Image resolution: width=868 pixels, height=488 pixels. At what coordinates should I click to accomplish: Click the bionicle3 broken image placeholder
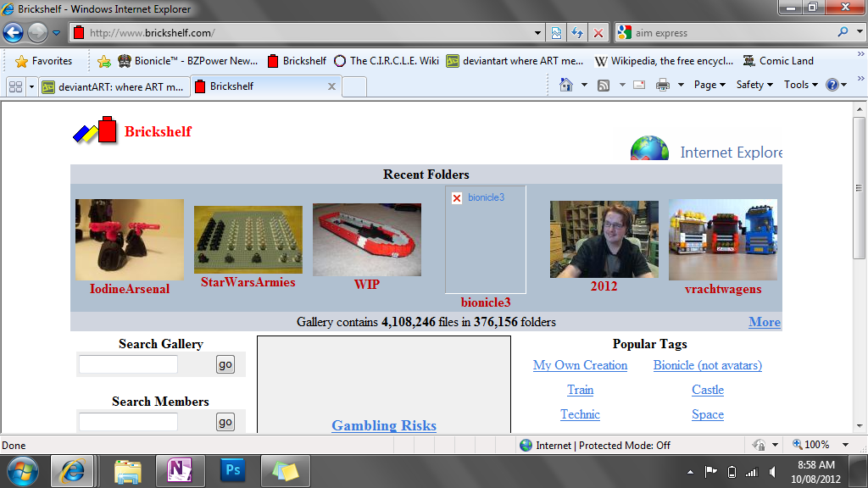(x=486, y=240)
